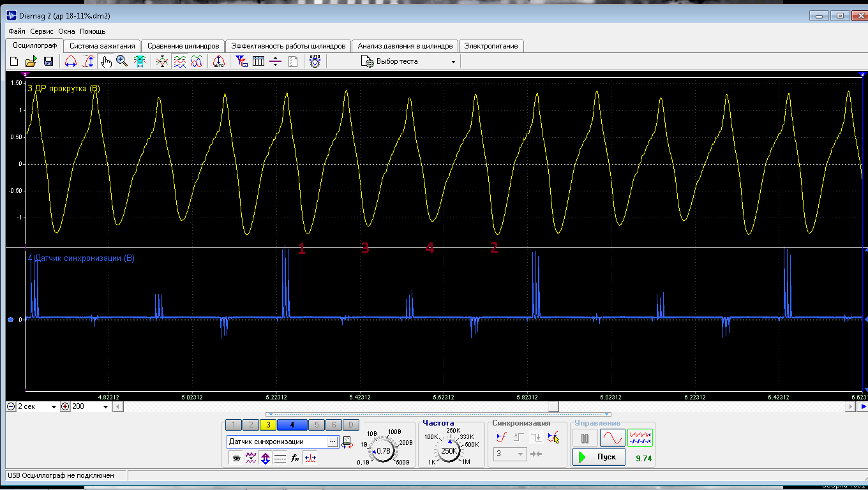This screenshot has width=868, height=490.
Task: Click the teal waveform fit icon
Action: pyautogui.click(x=139, y=61)
